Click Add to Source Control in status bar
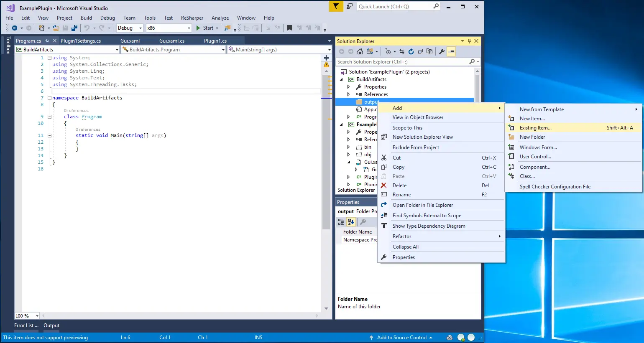 click(401, 338)
